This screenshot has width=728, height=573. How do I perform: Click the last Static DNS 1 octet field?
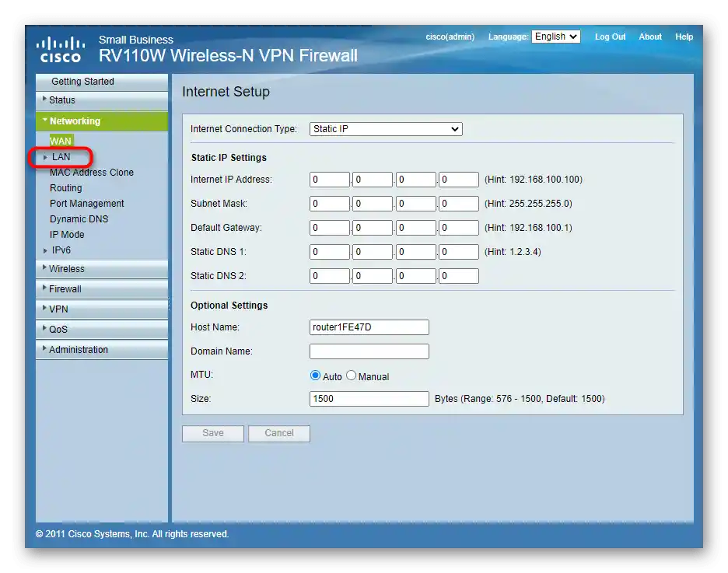(459, 252)
